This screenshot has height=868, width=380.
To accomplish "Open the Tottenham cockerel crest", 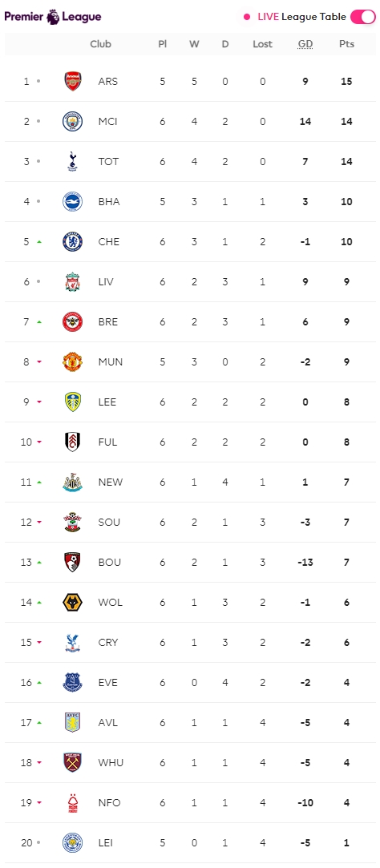I will coord(73,162).
